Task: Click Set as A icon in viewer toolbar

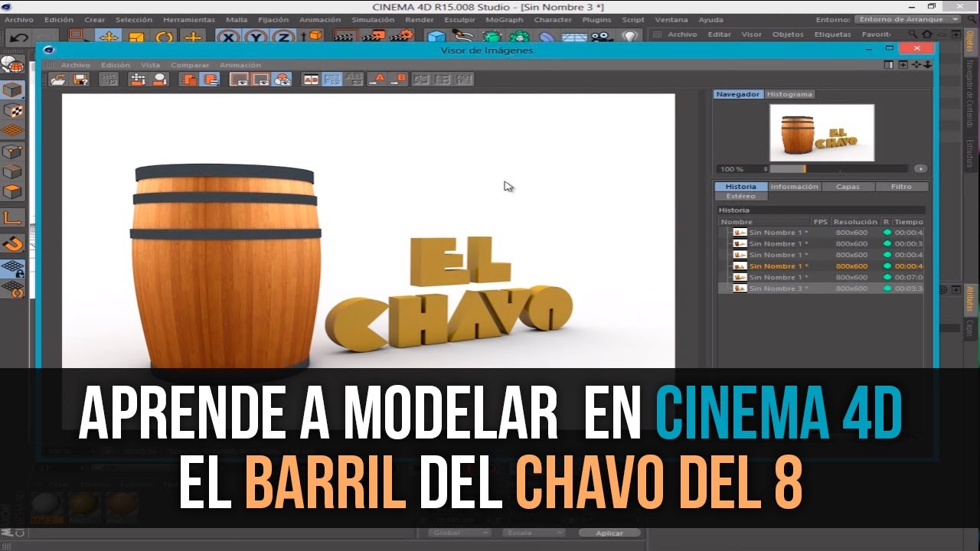Action: click(376, 79)
